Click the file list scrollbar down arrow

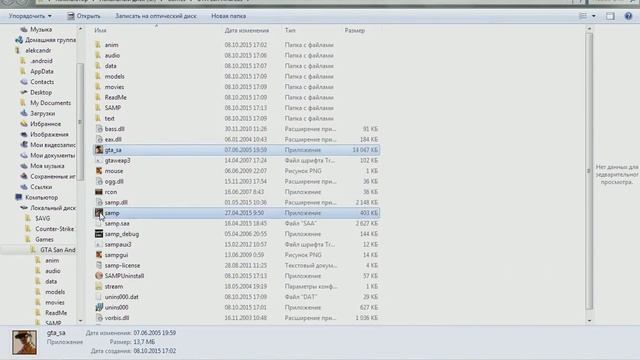(589, 321)
